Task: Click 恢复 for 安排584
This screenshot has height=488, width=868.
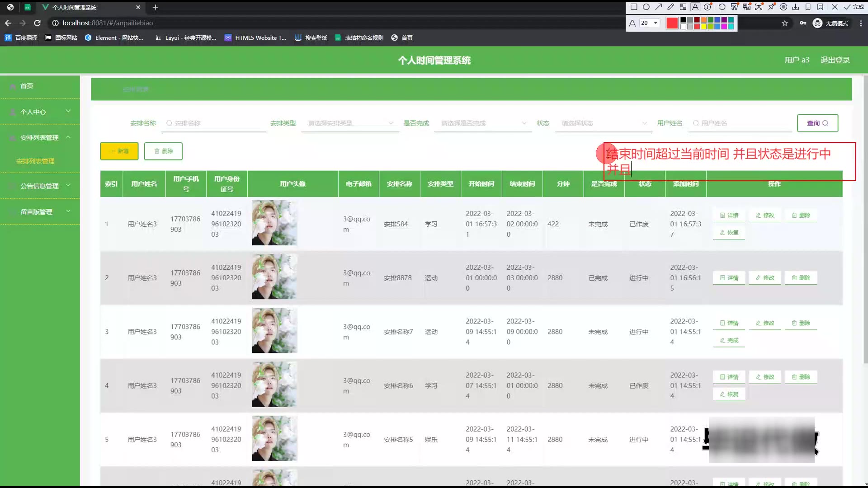Action: point(729,233)
